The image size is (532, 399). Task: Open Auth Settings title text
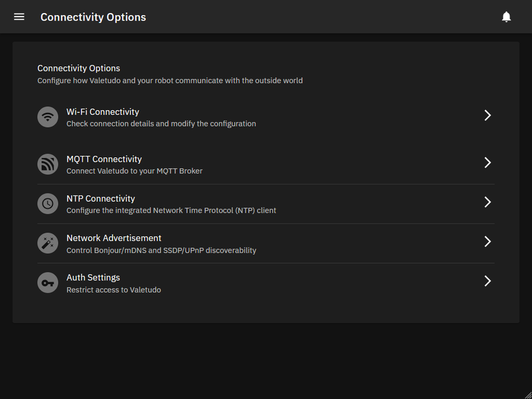(93, 278)
